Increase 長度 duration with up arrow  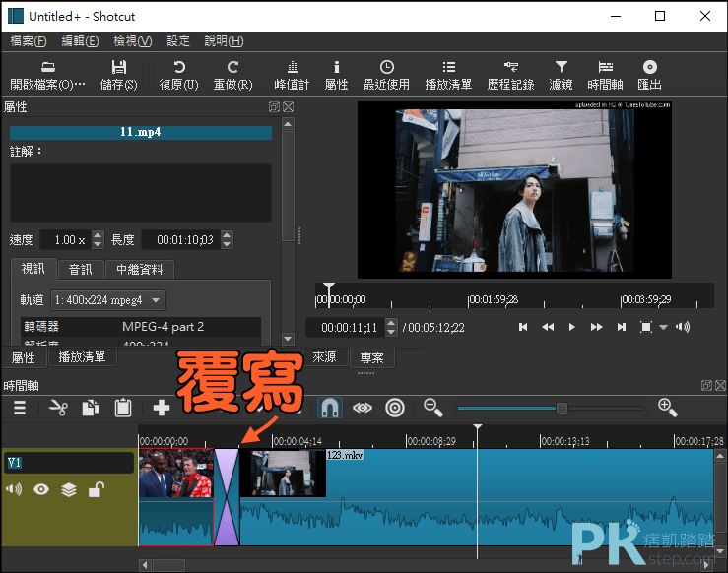click(227, 235)
